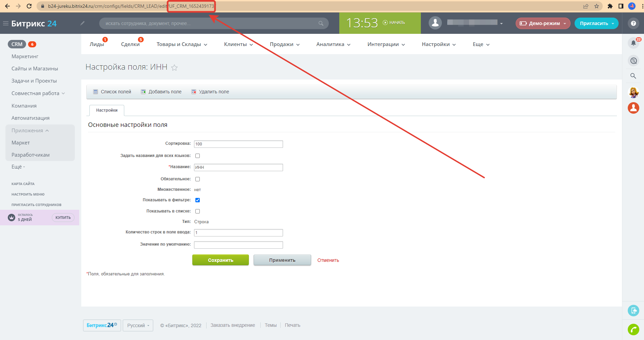The image size is (644, 340).
Task: Click the green phone call icon
Action: pyautogui.click(x=633, y=329)
